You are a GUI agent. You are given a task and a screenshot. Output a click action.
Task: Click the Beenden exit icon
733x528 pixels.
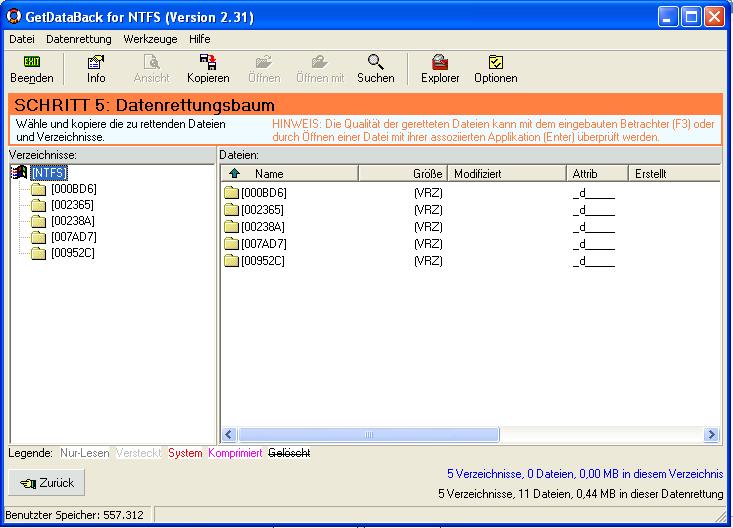32,62
